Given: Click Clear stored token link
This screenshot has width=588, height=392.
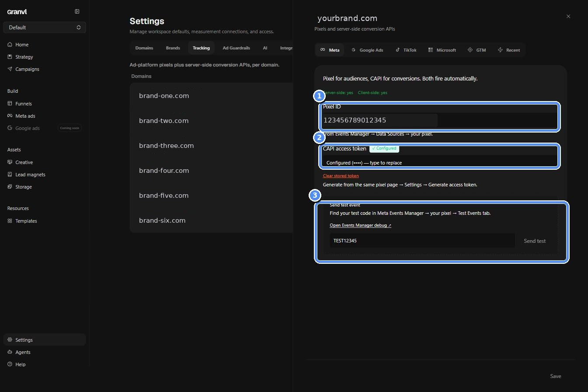Looking at the screenshot, I should (341, 176).
